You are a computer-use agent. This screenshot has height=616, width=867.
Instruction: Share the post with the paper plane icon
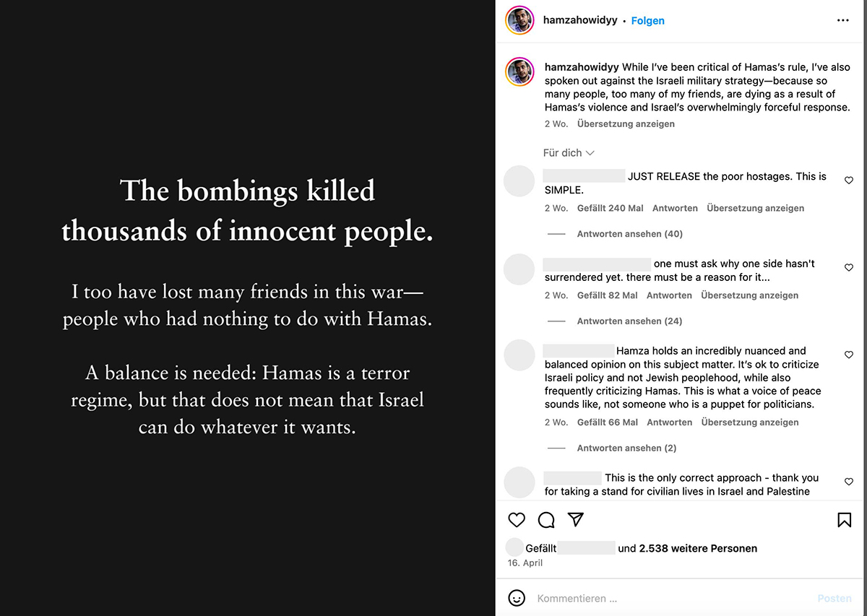point(576,520)
